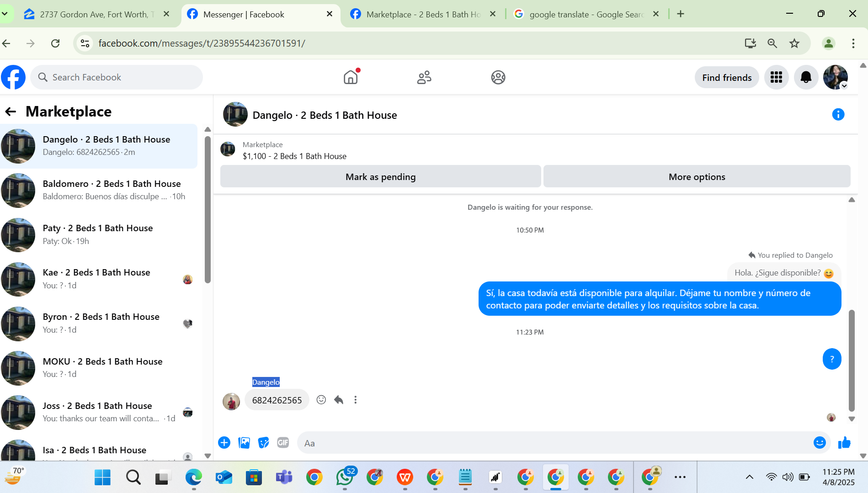Expand the tab search dropdown arrow
Image resolution: width=868 pixels, height=493 pixels.
pos(5,14)
